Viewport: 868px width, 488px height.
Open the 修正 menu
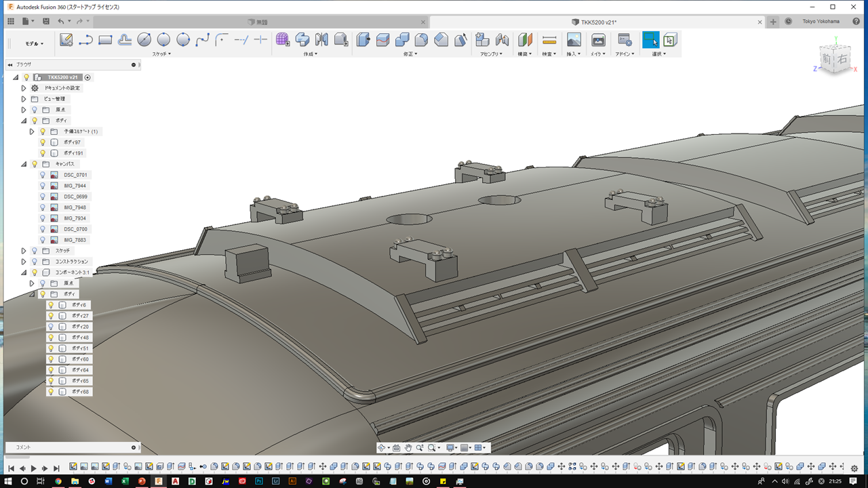(x=410, y=54)
